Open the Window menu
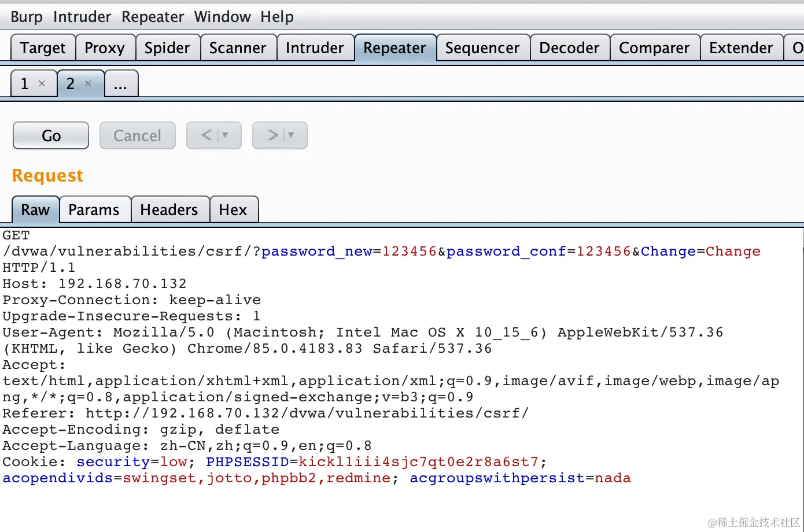 [223, 17]
